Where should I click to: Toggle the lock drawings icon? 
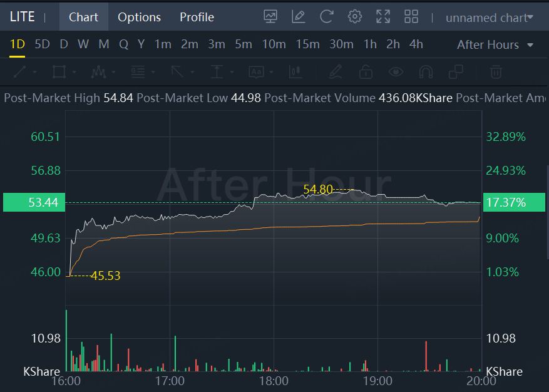(x=366, y=72)
